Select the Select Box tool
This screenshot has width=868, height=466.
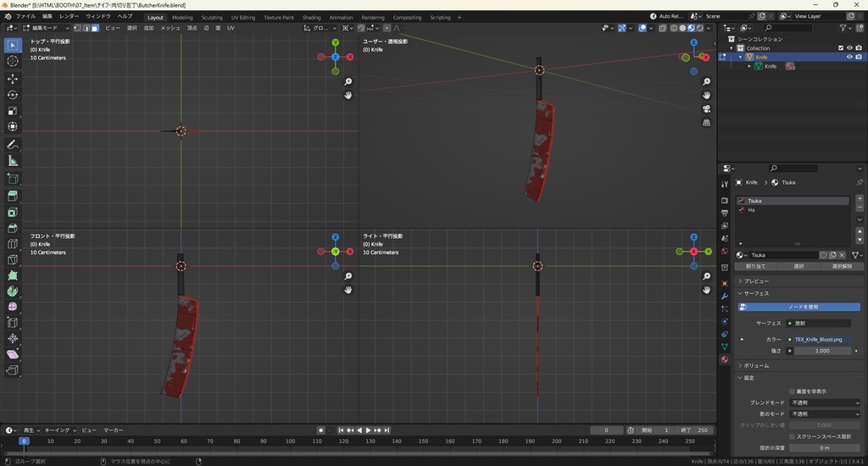(13, 46)
